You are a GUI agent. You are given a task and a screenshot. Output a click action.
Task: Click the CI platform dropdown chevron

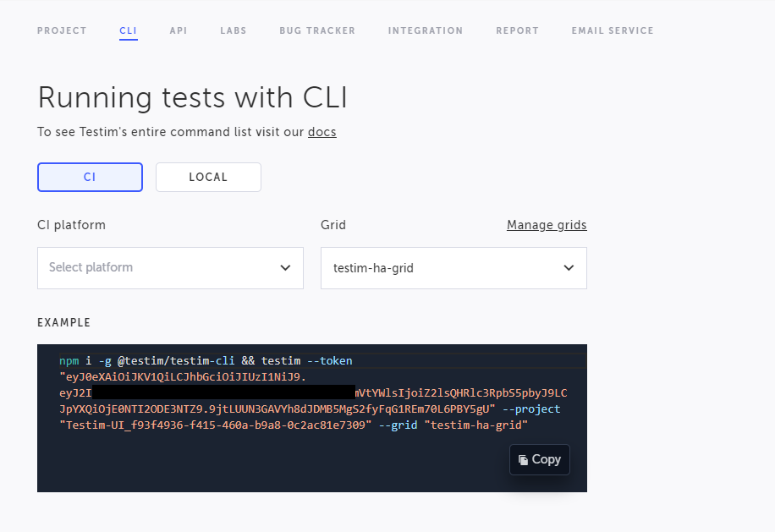pyautogui.click(x=285, y=267)
